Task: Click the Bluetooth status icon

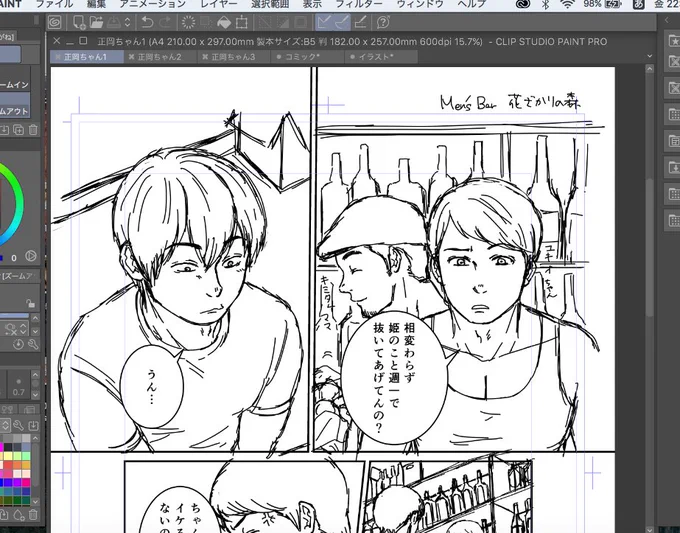Action: [546, 4]
